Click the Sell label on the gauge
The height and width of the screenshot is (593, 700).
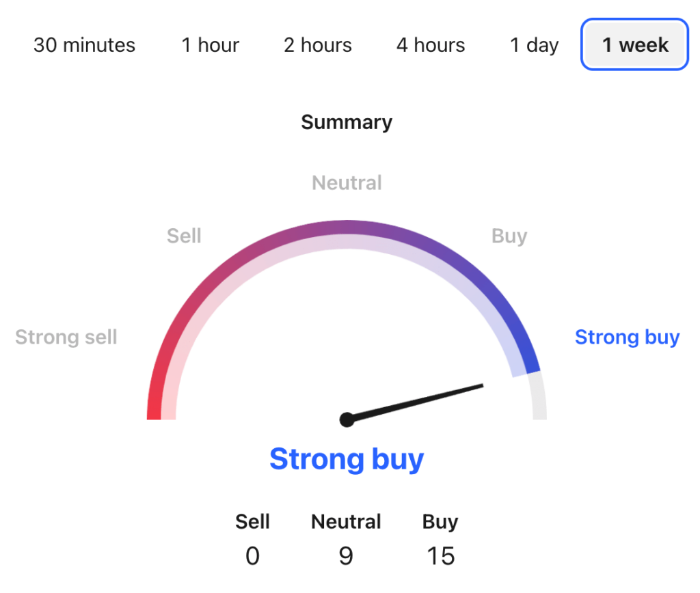[x=183, y=236]
